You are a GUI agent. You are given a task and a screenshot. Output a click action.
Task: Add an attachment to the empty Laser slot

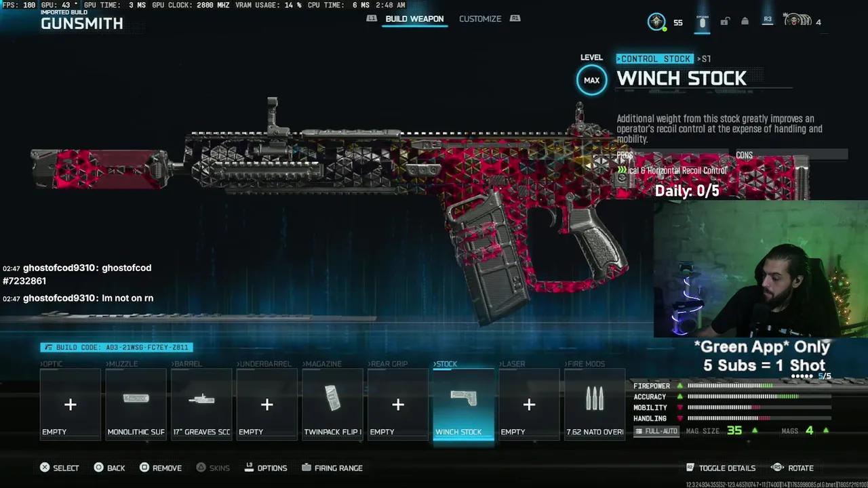(529, 405)
